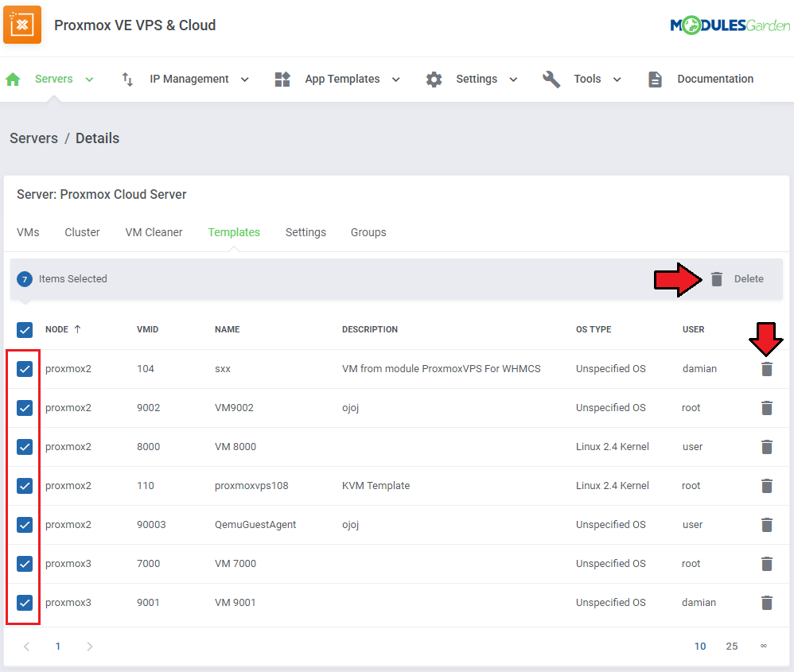Click the mass Delete trash icon
The image size is (794, 672).
717,279
